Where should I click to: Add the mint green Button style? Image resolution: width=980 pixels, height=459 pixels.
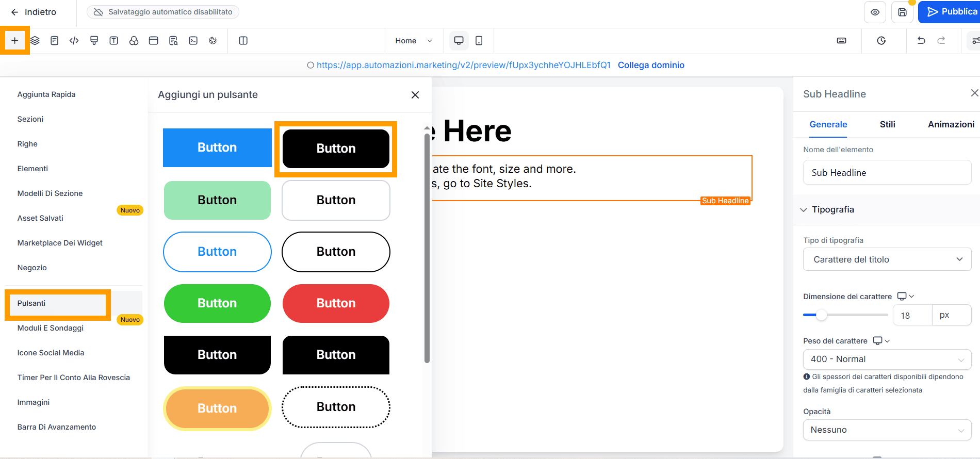click(x=217, y=200)
